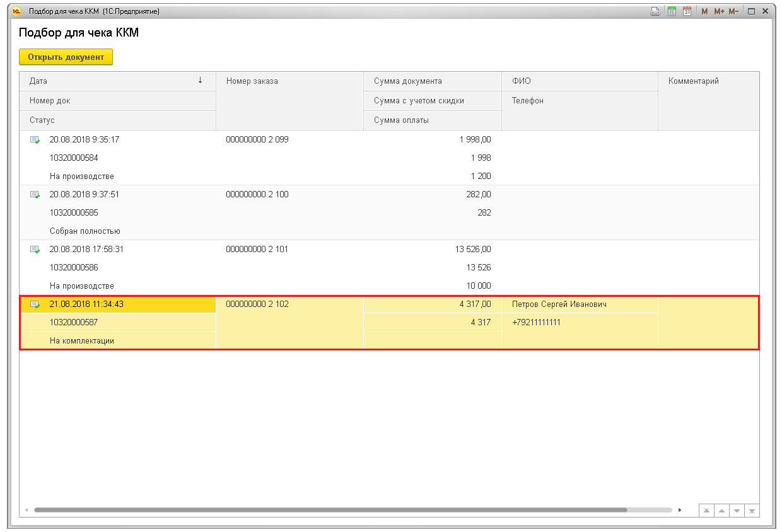
Task: Click the ФИО column header
Action: 579,81
